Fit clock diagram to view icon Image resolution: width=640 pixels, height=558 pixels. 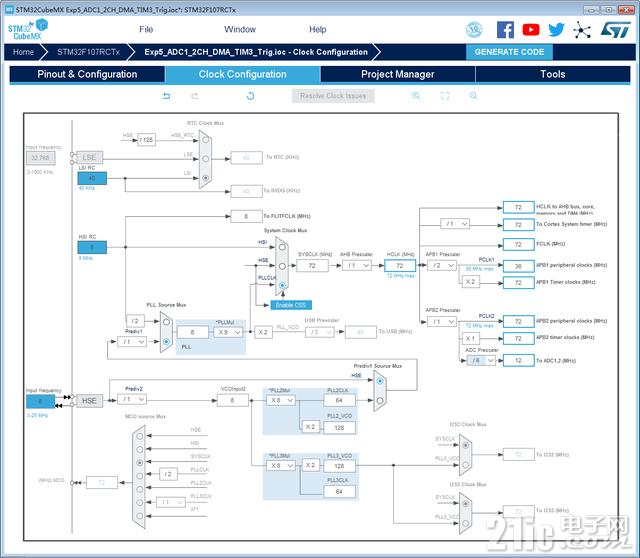[445, 96]
